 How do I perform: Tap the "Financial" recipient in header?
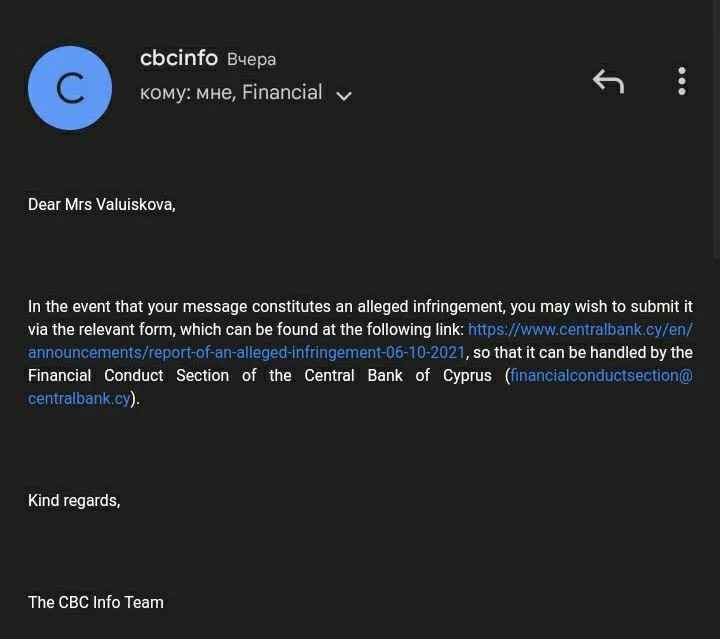coord(282,93)
